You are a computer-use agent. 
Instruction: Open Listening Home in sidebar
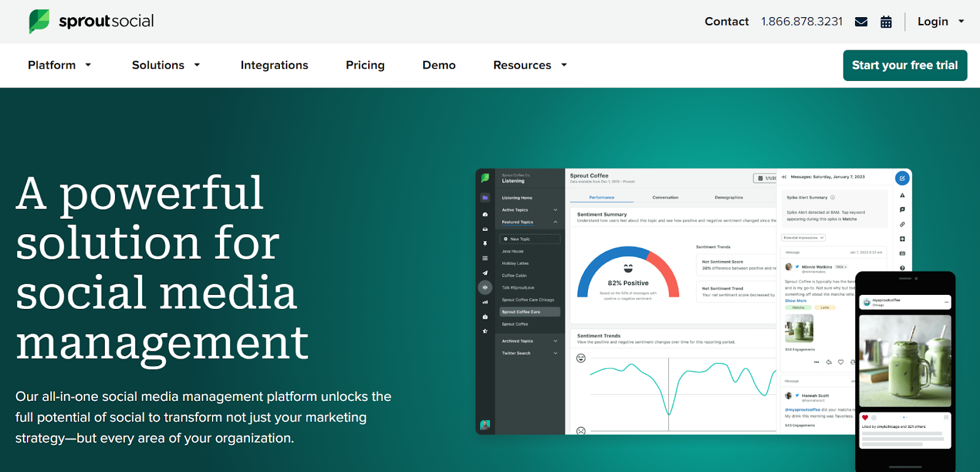pyautogui.click(x=517, y=198)
